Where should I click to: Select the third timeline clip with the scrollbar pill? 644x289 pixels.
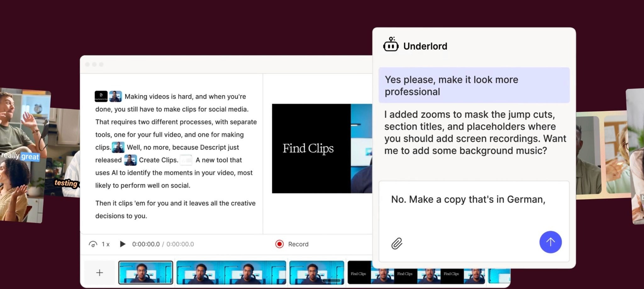click(x=317, y=272)
